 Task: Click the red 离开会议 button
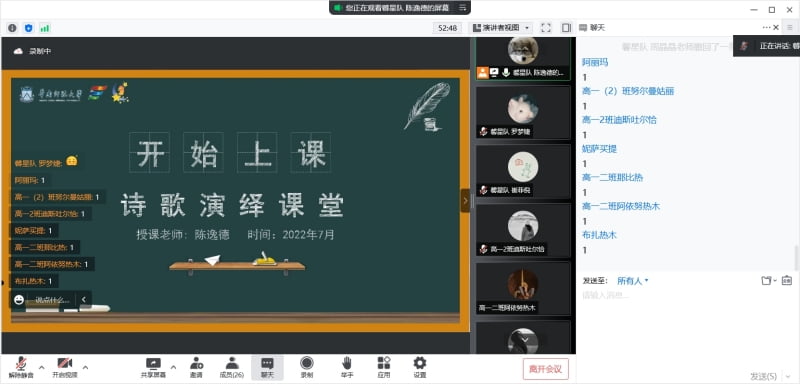545,369
